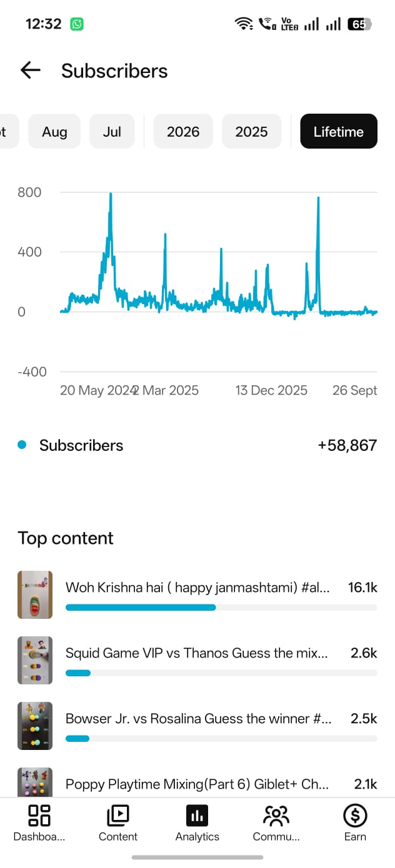Tap the blue Subscribers legend dot
This screenshot has width=395, height=868.
[x=22, y=445]
